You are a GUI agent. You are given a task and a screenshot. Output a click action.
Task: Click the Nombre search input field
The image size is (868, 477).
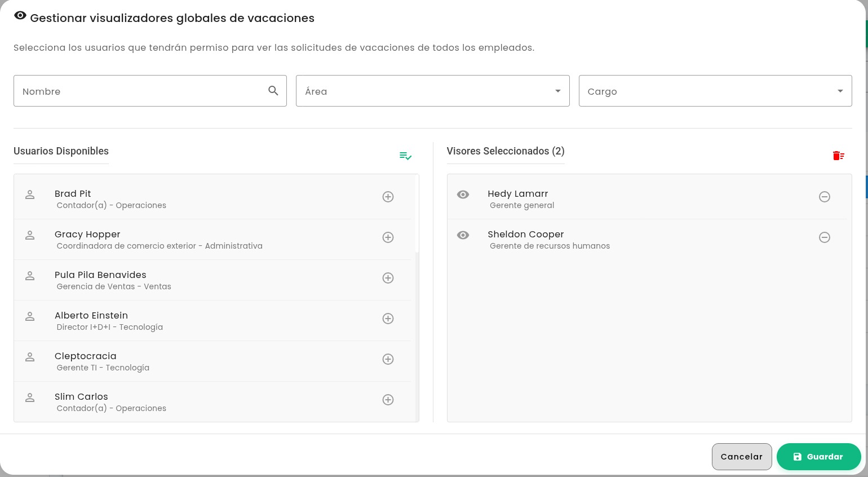[x=135, y=91]
